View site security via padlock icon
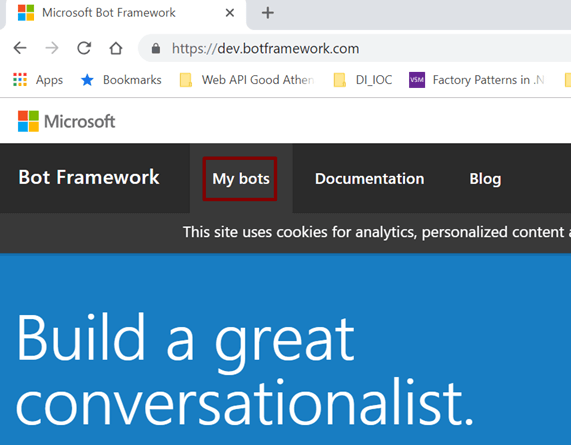Screen dimensions: 571x445 156,48
